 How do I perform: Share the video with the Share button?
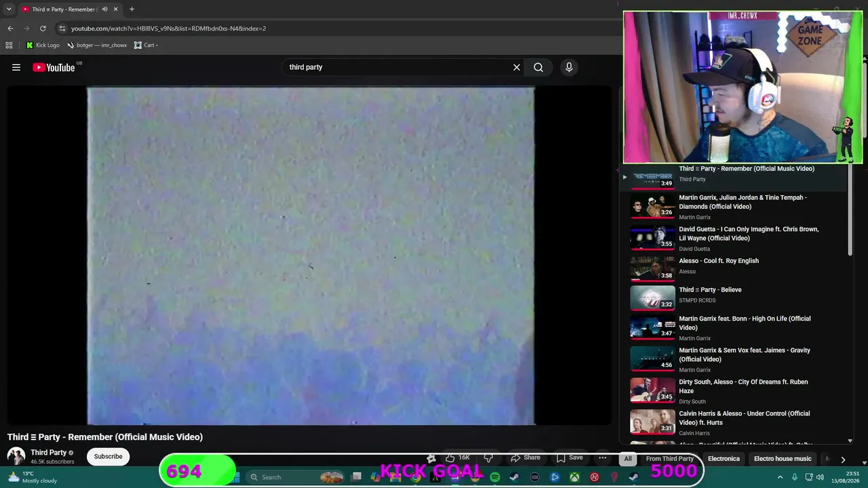(x=526, y=458)
